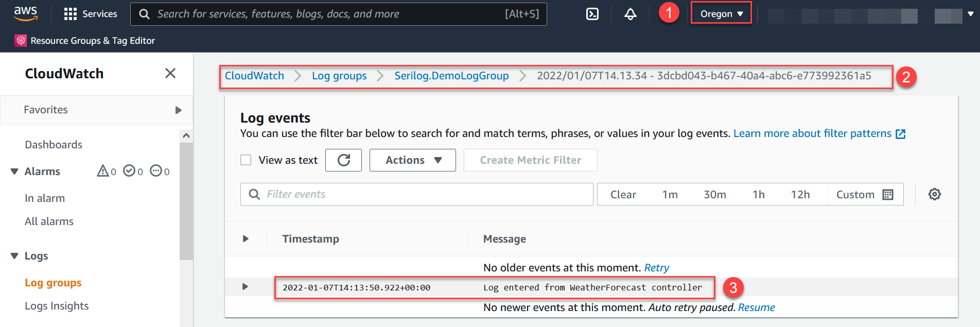This screenshot has width=980, height=327.
Task: Open the notifications bell
Action: (x=630, y=14)
